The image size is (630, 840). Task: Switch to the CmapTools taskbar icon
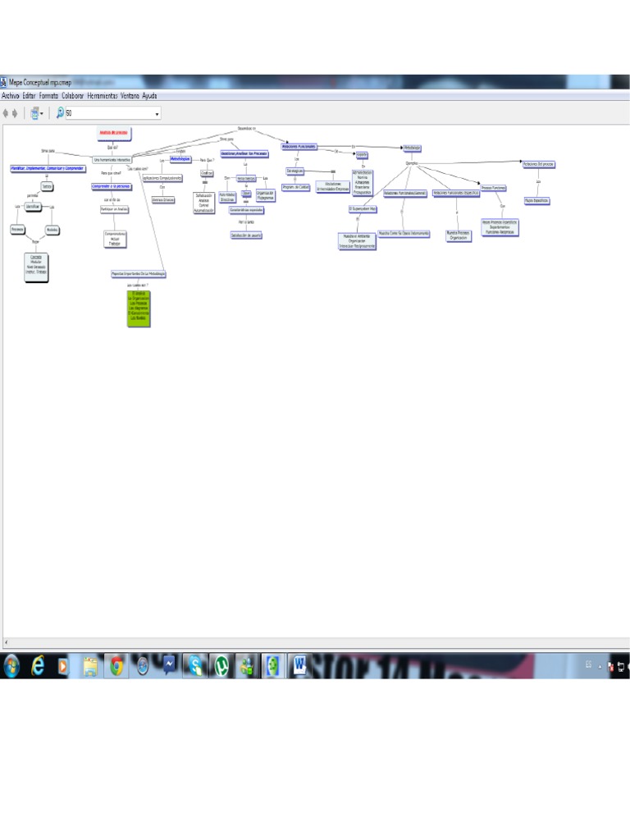tap(272, 666)
